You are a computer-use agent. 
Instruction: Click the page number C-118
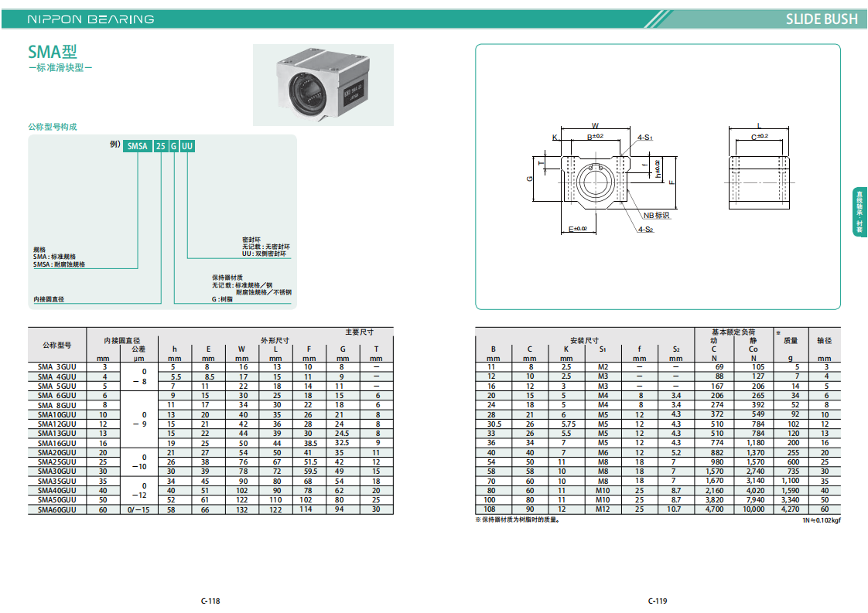pos(210,601)
